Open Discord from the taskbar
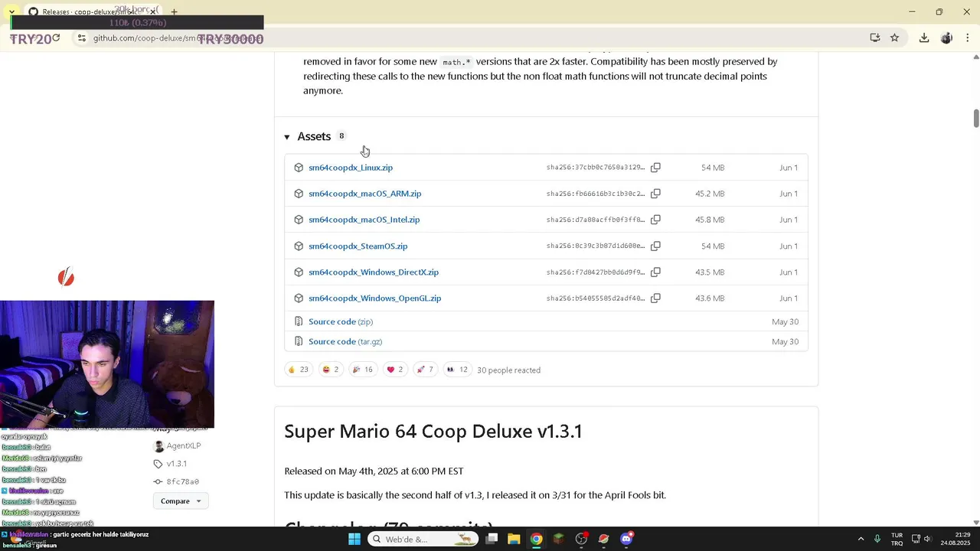980x551 pixels. pos(626,539)
